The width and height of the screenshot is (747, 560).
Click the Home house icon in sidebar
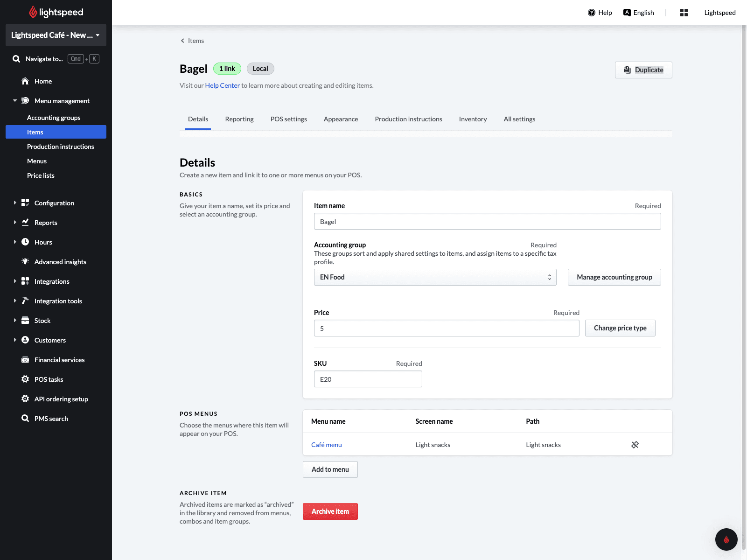coord(25,81)
